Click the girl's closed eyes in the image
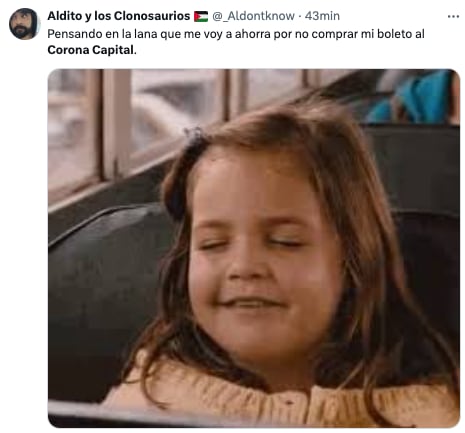The width and height of the screenshot is (465, 433). (x=250, y=243)
